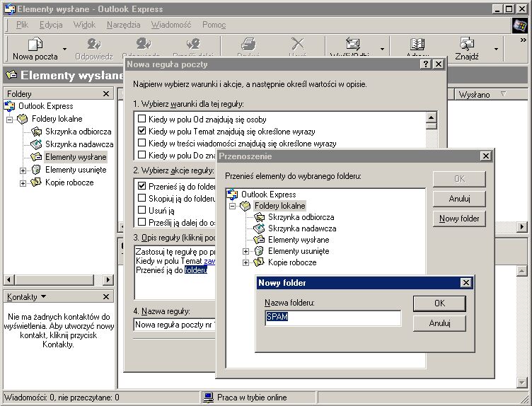Open the Widok menu

pos(84,25)
